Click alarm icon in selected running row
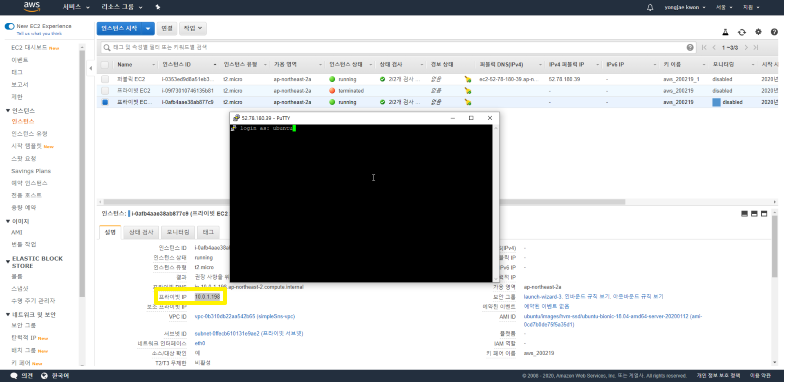The image size is (785, 383). 468,102
